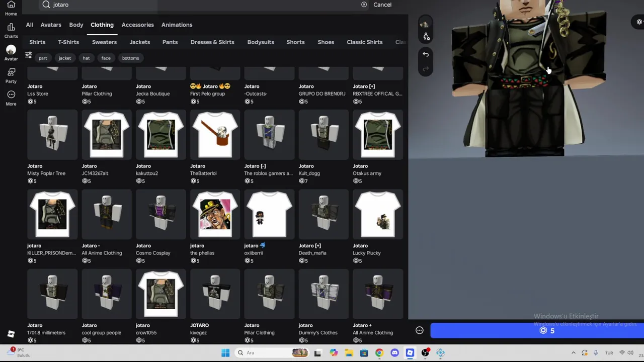This screenshot has height=362, width=644.
Task: Open Discord from the taskbar
Action: 394,353
